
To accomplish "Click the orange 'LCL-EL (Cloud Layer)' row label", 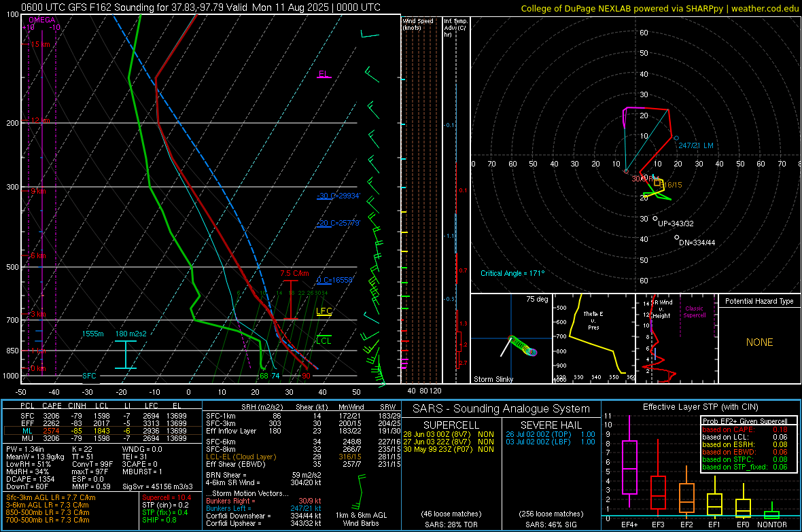I will pos(241,457).
